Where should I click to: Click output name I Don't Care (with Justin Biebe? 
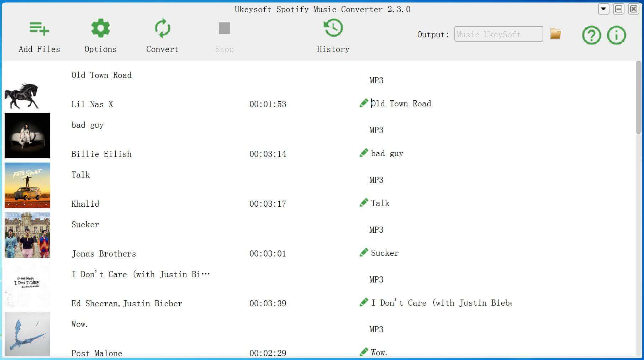pyautogui.click(x=442, y=303)
